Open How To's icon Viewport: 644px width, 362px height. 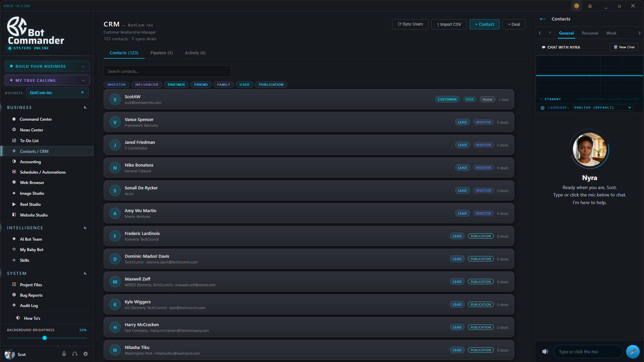(x=18, y=318)
